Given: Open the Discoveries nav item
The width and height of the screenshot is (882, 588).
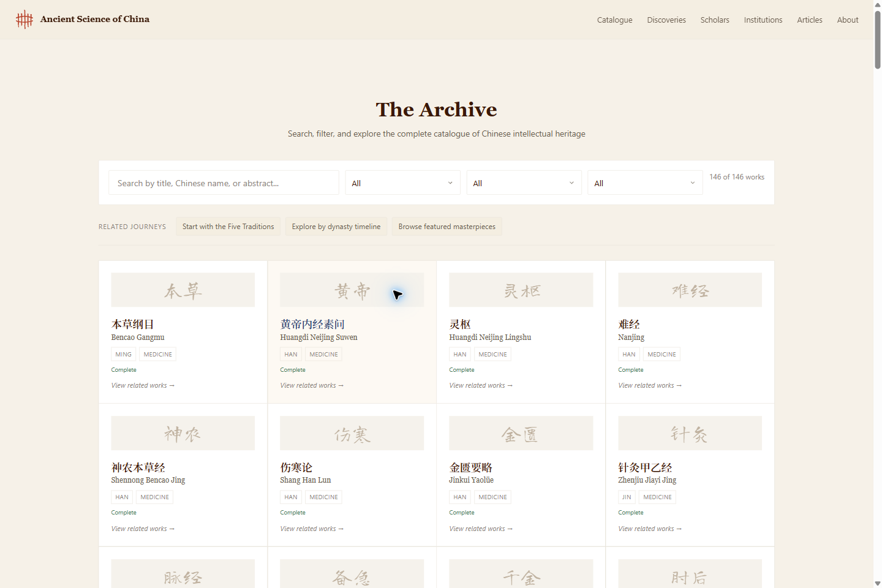Looking at the screenshot, I should [x=666, y=20].
